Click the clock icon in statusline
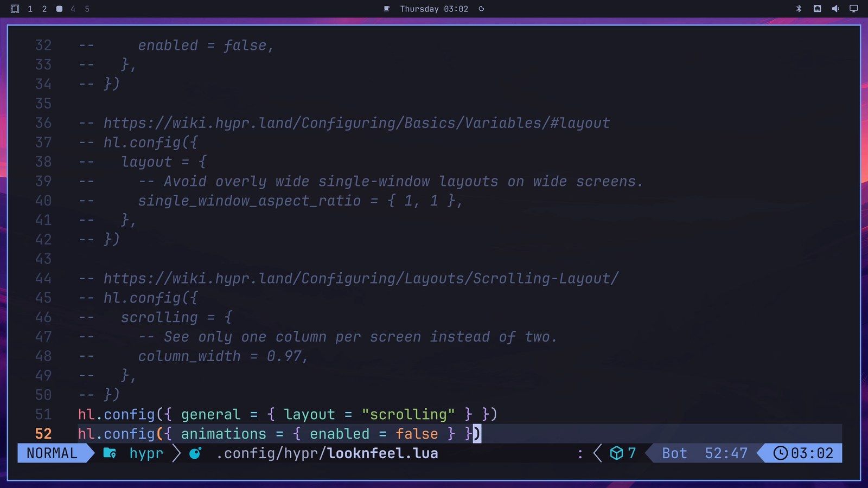868x488 pixels. click(780, 453)
